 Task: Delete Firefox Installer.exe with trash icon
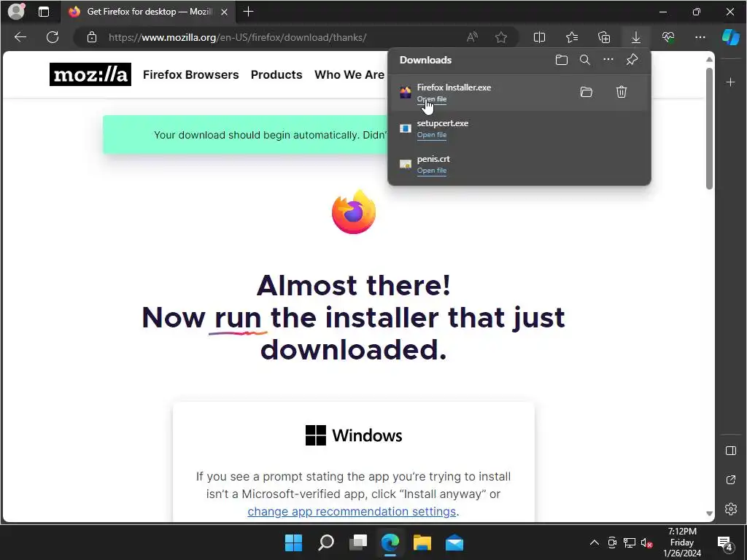pos(622,92)
